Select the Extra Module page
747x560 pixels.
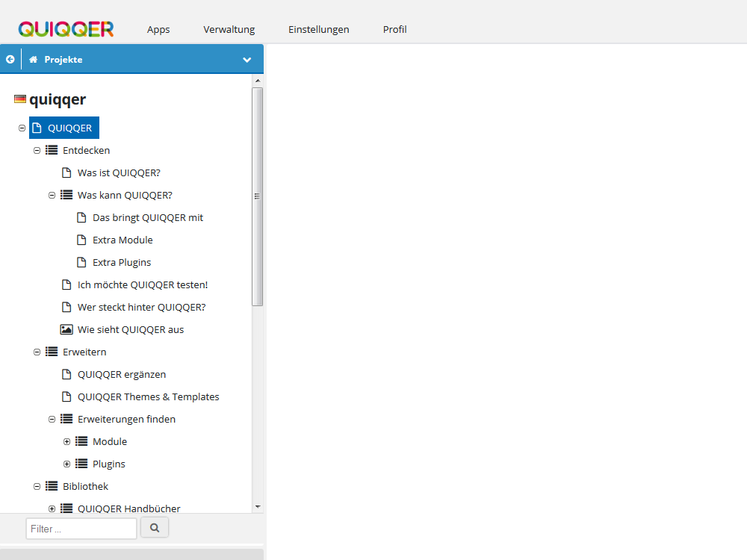123,240
